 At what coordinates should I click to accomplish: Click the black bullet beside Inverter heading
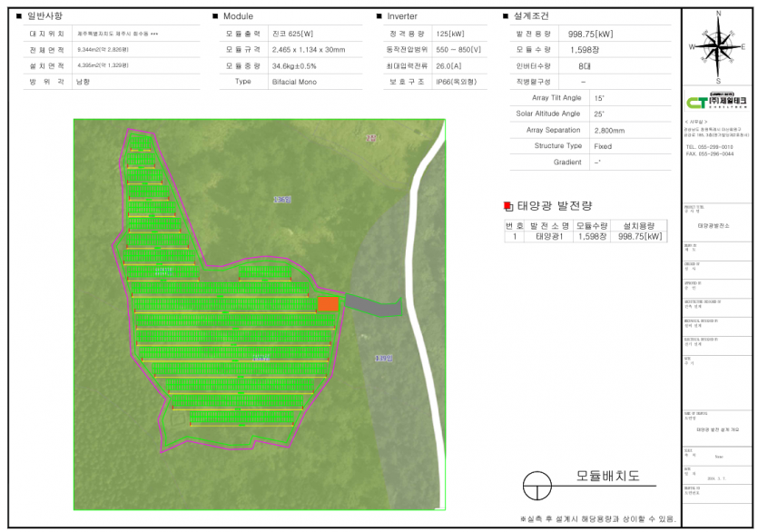tap(379, 16)
